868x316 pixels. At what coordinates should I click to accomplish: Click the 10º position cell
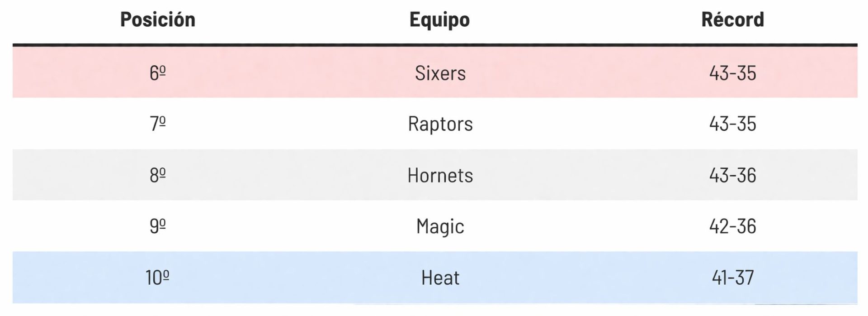(x=157, y=278)
